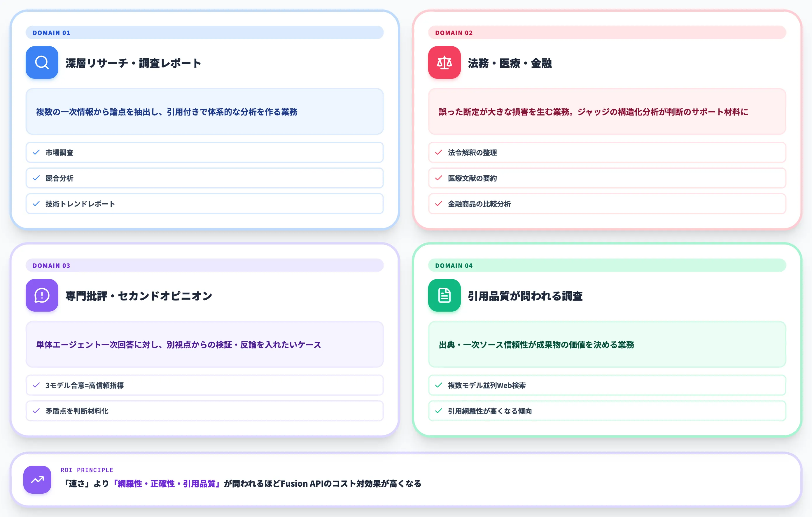Click the checkmark beside 医療文献の要約
The height and width of the screenshot is (517, 812).
(x=438, y=178)
